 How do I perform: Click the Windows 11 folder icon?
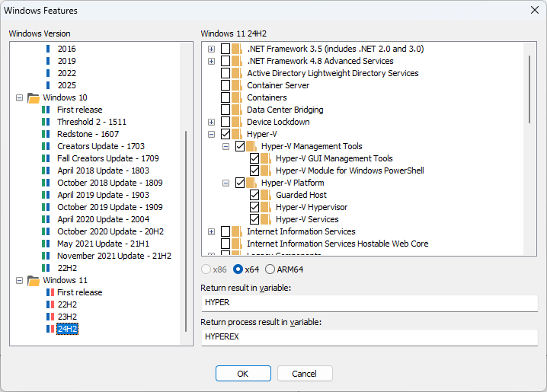(x=34, y=281)
